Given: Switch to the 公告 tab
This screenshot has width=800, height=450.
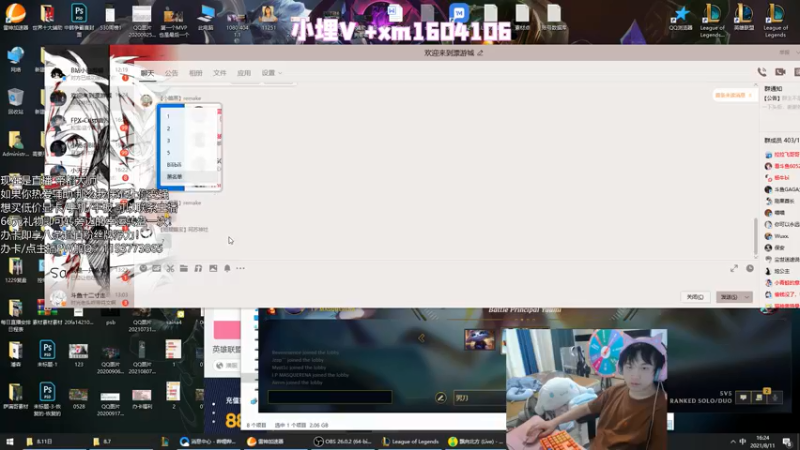Looking at the screenshot, I should tap(171, 73).
